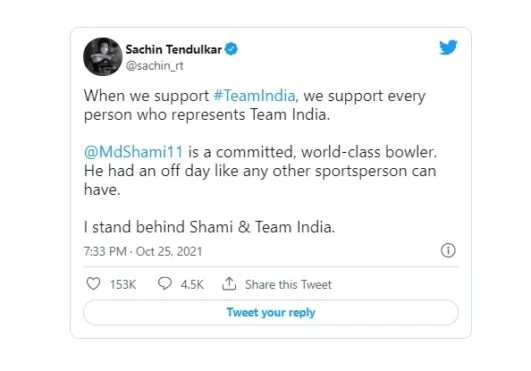Click the Oct 25, 2021 date
The image size is (531, 371).
click(x=169, y=252)
